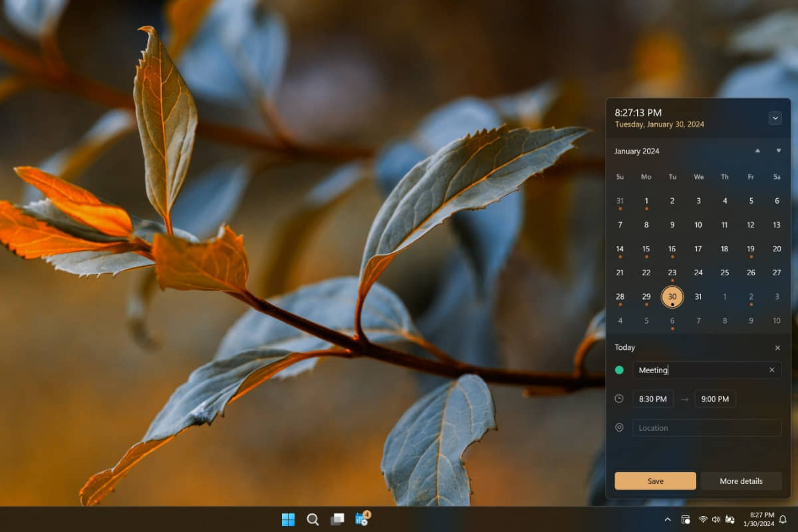
Task: Click the clock icon beside start time
Action: pos(619,399)
